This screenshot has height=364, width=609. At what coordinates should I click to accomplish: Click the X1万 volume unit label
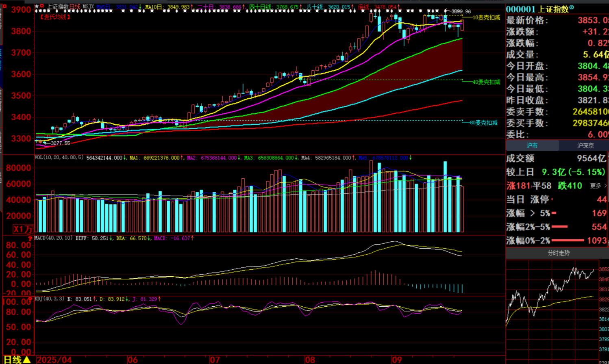(x=22, y=229)
